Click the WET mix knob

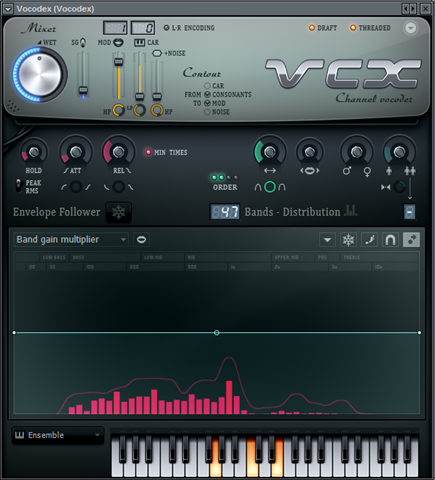click(40, 75)
